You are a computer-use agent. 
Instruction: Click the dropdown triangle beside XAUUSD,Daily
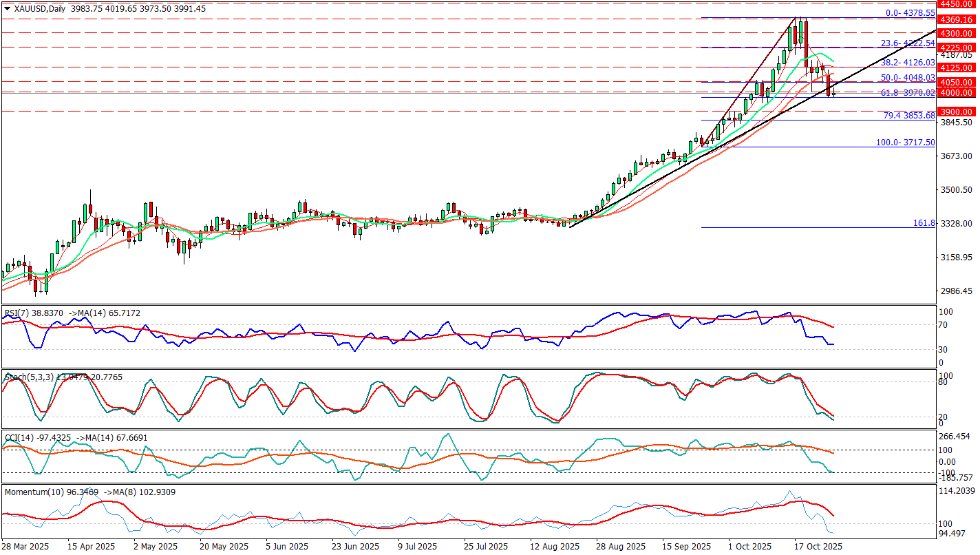pos(7,9)
